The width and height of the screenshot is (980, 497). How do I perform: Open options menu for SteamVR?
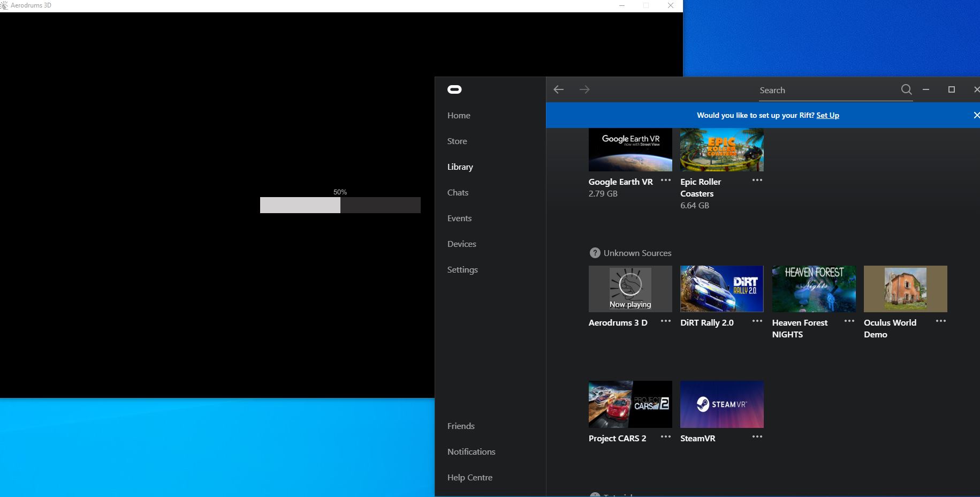tap(757, 437)
